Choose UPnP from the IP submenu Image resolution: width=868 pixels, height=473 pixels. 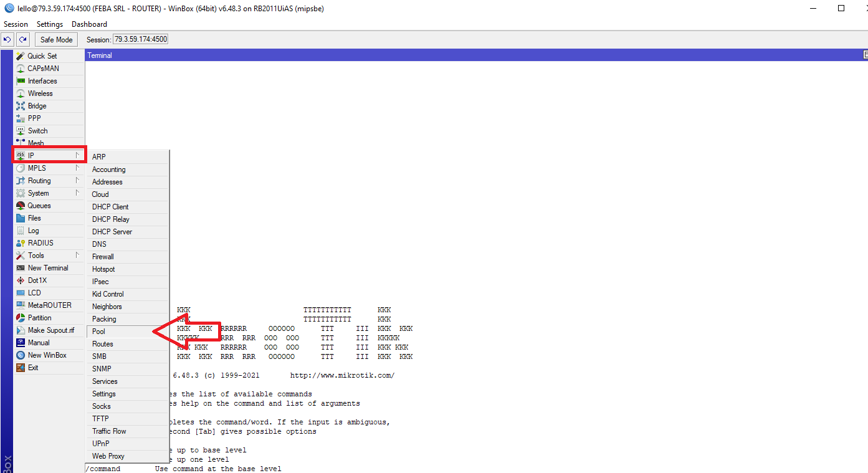click(x=128, y=444)
